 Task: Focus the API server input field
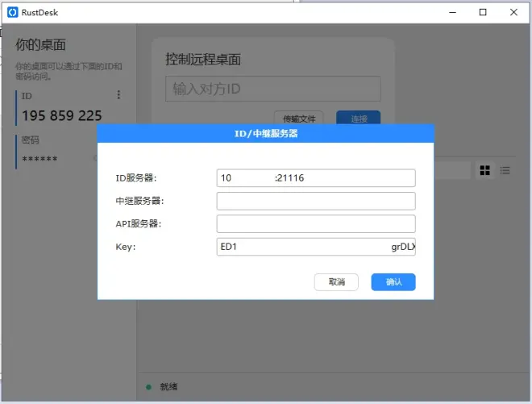coord(316,223)
